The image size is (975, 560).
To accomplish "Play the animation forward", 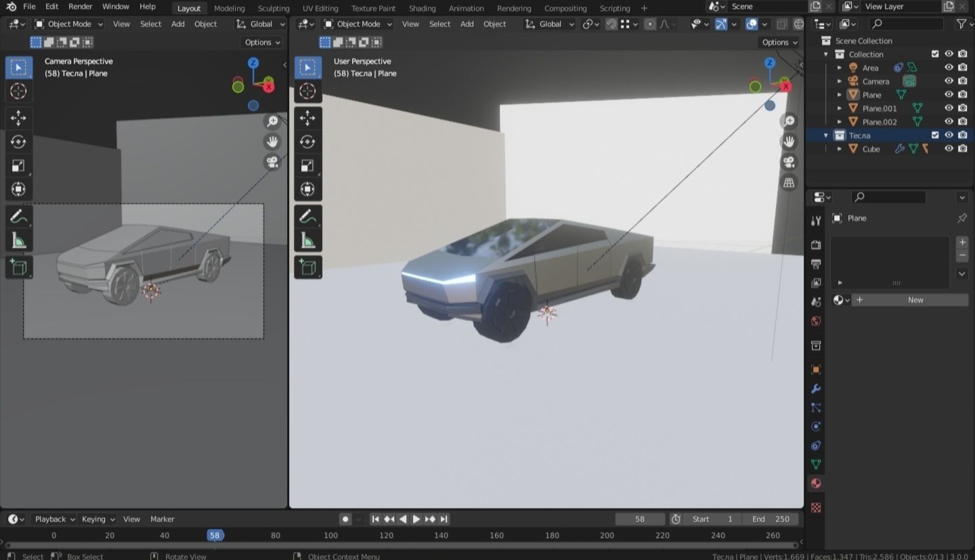I will (x=416, y=519).
